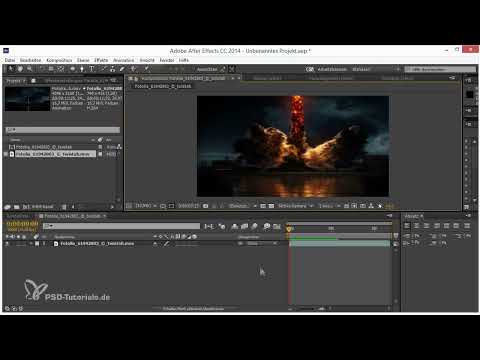Select the Rotation tool

click(42, 69)
